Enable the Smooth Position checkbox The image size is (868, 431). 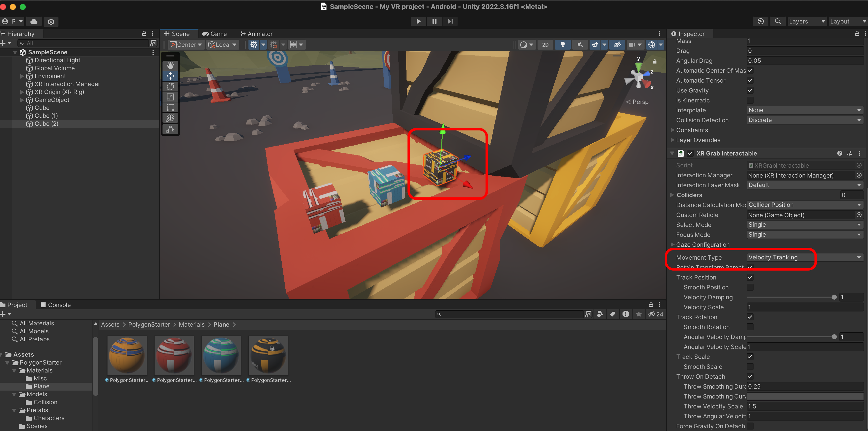tap(750, 287)
